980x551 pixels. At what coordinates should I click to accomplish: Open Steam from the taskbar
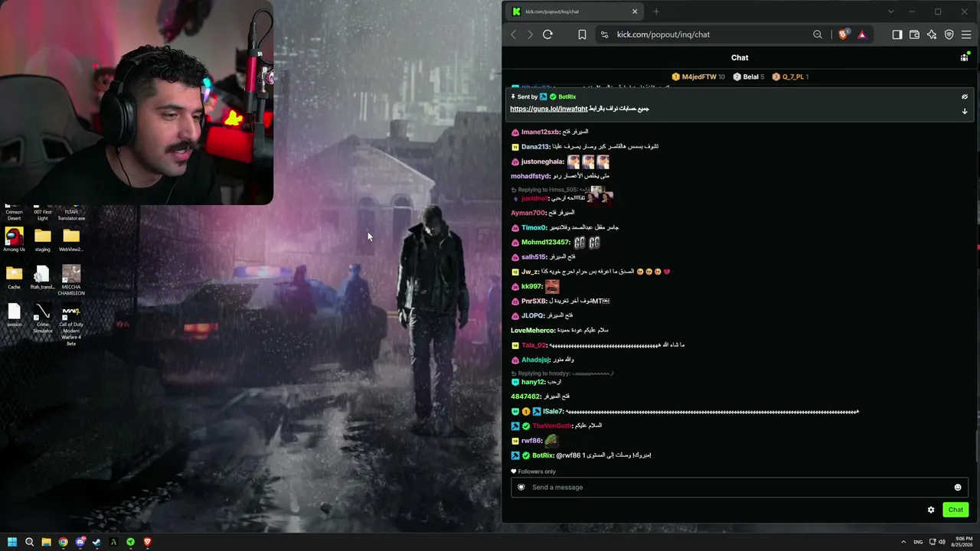(x=96, y=543)
